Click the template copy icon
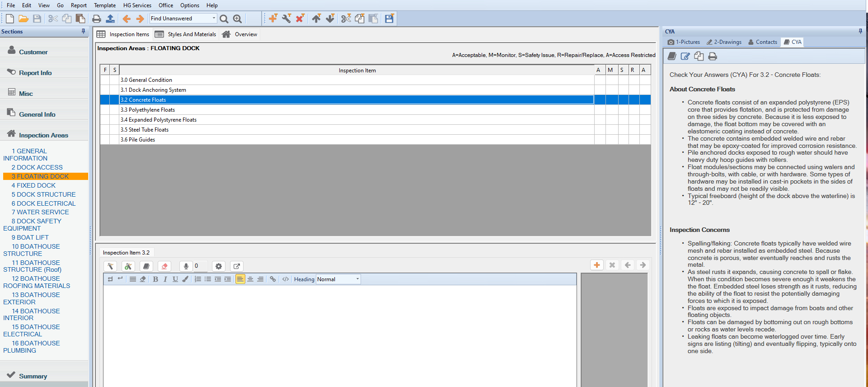The image size is (868, 387). (x=360, y=18)
